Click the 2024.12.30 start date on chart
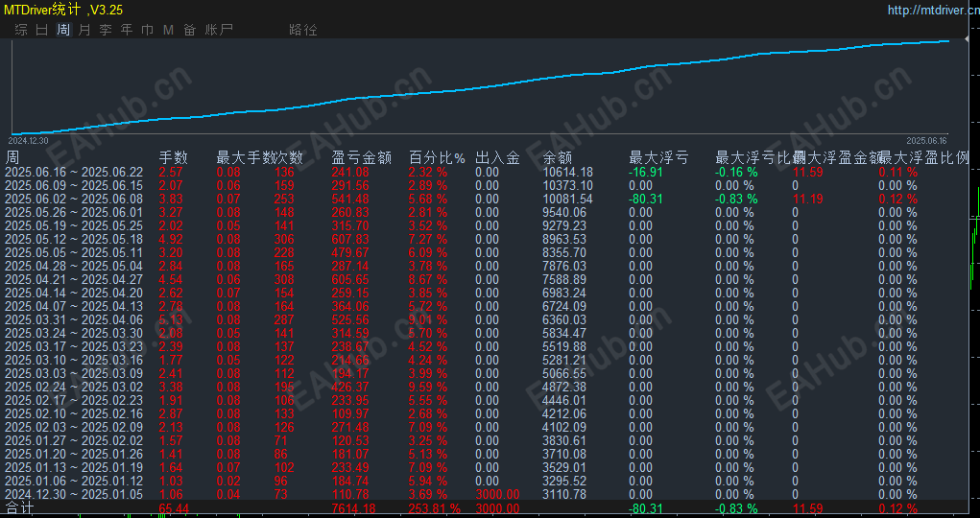The width and height of the screenshot is (980, 518). [26, 141]
